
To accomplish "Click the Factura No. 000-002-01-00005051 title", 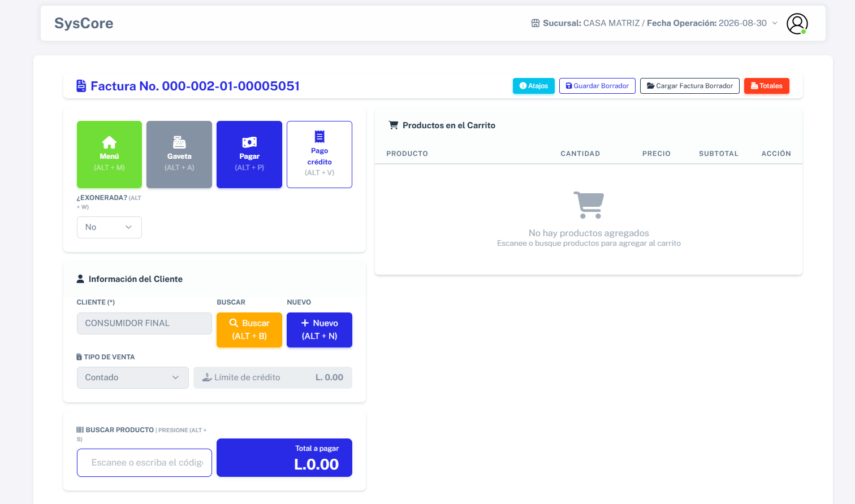I will coord(195,86).
